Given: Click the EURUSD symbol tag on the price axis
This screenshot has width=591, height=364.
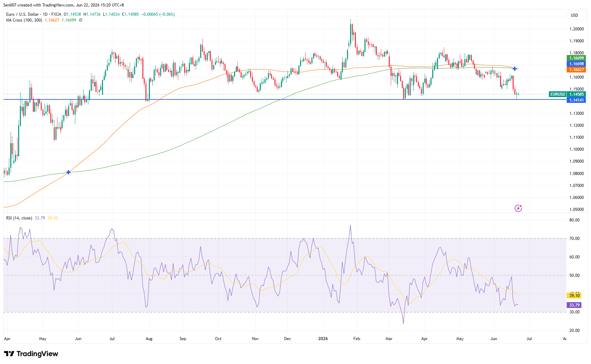Looking at the screenshot, I should (557, 94).
